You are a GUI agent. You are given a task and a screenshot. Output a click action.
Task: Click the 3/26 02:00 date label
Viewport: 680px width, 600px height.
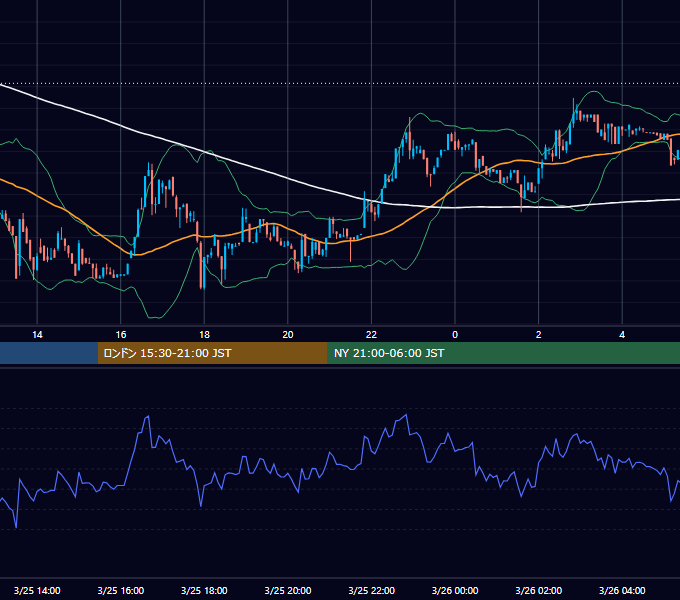click(539, 590)
